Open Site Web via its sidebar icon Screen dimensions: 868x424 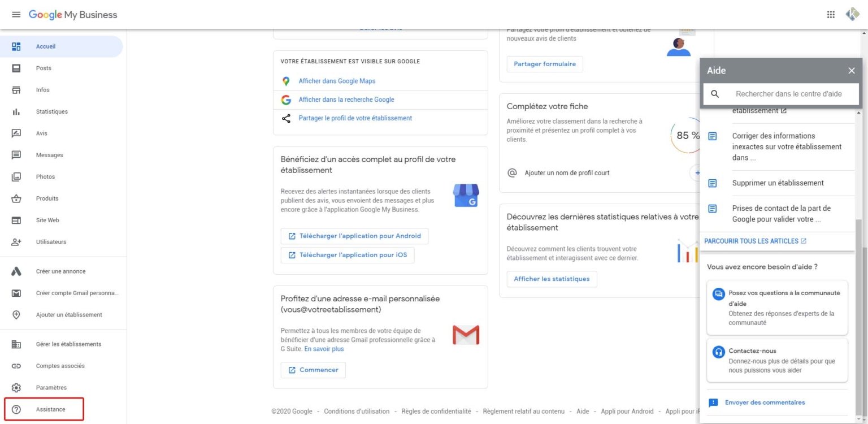point(16,220)
